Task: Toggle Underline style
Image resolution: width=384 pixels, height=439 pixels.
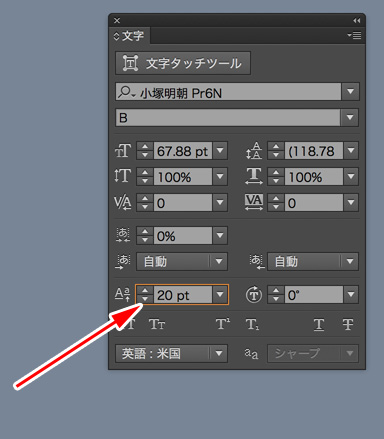Action: pyautogui.click(x=319, y=324)
